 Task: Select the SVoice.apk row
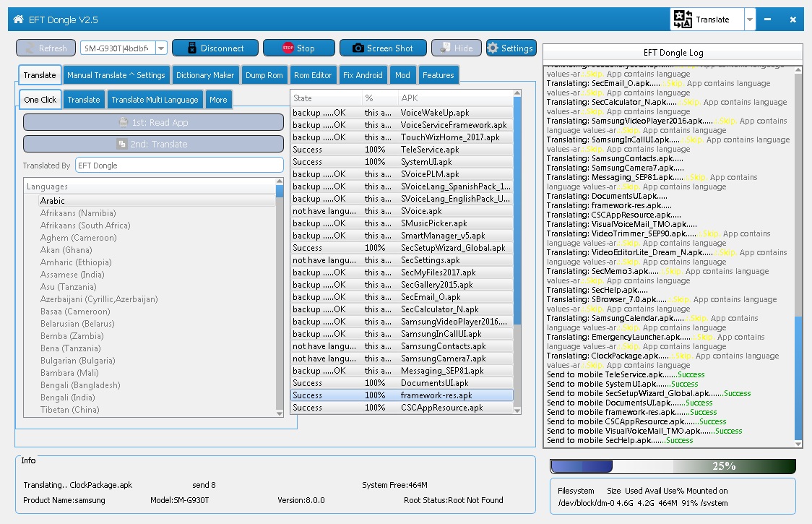[x=402, y=211]
